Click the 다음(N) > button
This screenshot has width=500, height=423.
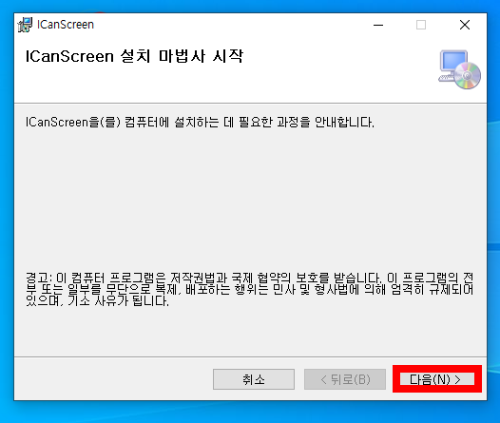(437, 379)
